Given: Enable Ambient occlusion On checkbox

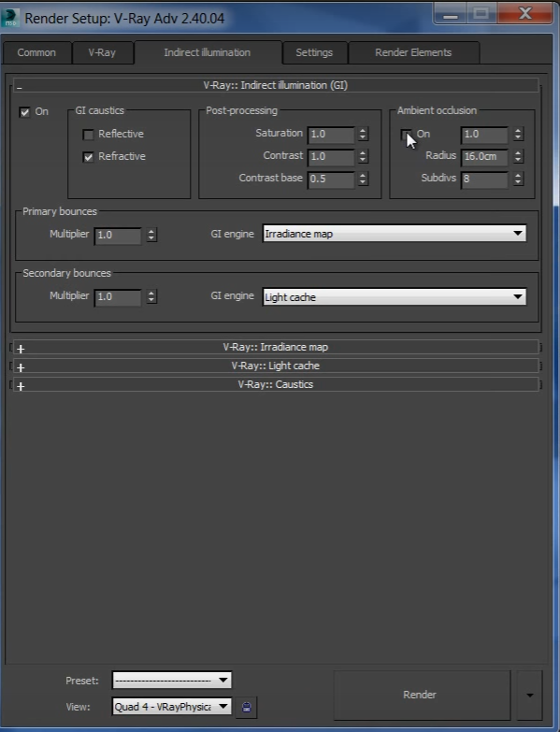Looking at the screenshot, I should pyautogui.click(x=406, y=135).
